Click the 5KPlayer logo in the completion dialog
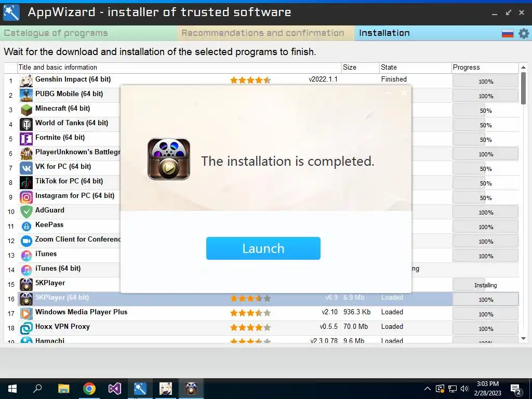The height and width of the screenshot is (399, 532). point(169,159)
